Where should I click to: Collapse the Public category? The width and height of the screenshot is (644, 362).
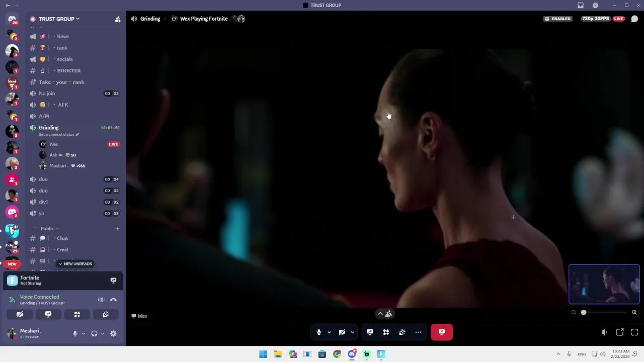49,229
